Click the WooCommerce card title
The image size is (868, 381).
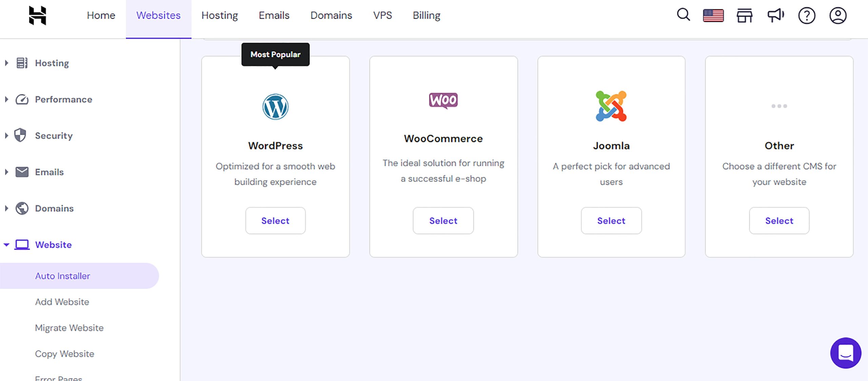pyautogui.click(x=443, y=139)
